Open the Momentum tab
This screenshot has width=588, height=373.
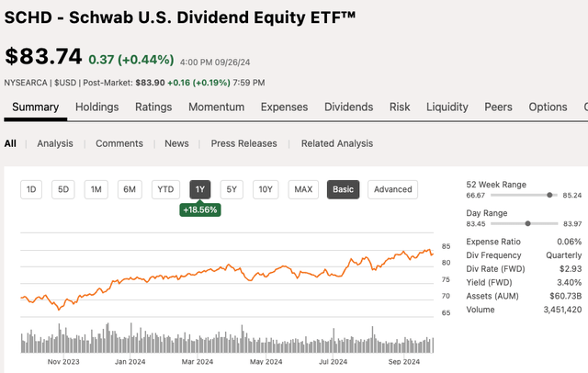pos(216,107)
